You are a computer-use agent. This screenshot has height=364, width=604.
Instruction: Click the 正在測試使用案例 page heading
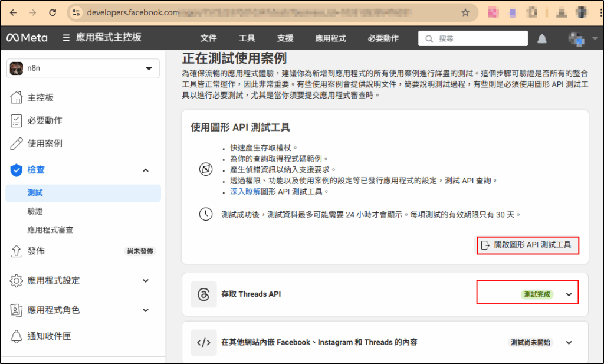coord(234,58)
